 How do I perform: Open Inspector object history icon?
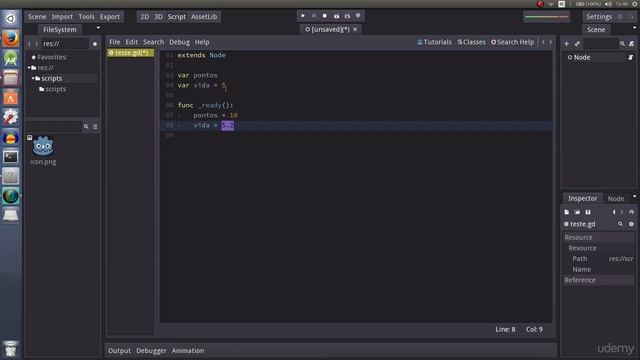tap(631, 212)
